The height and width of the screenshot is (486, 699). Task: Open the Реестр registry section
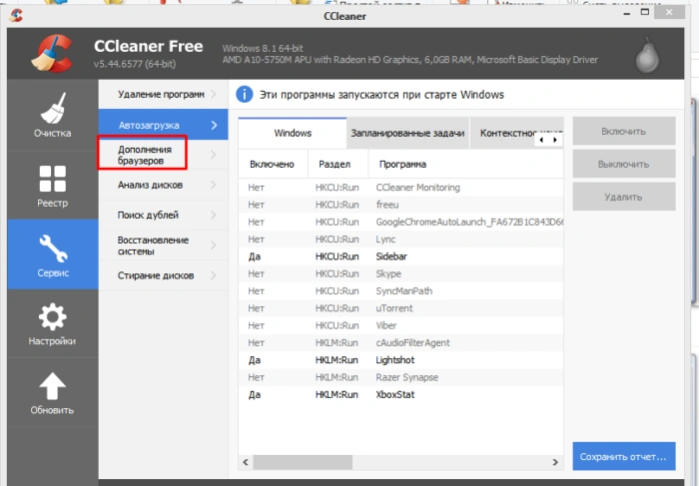[x=53, y=185]
